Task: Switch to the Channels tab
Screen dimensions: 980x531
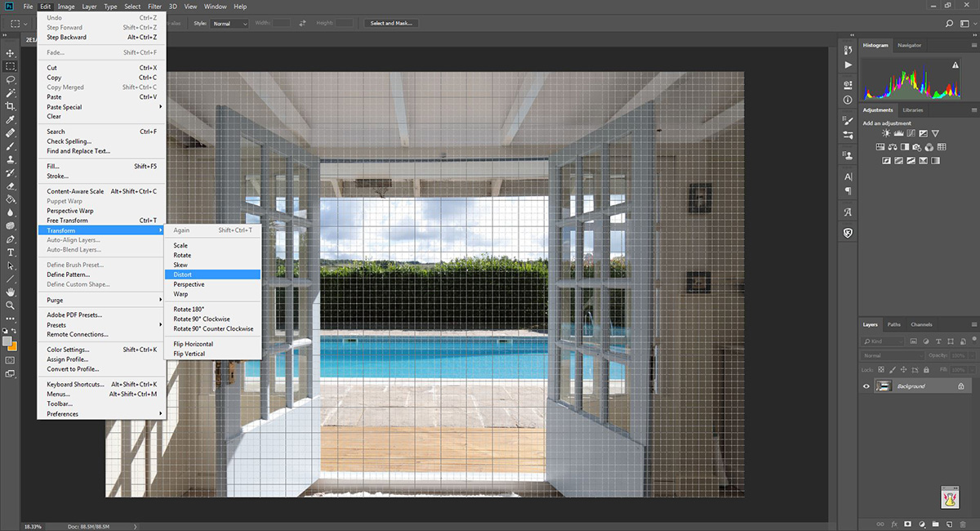Action: [x=921, y=324]
